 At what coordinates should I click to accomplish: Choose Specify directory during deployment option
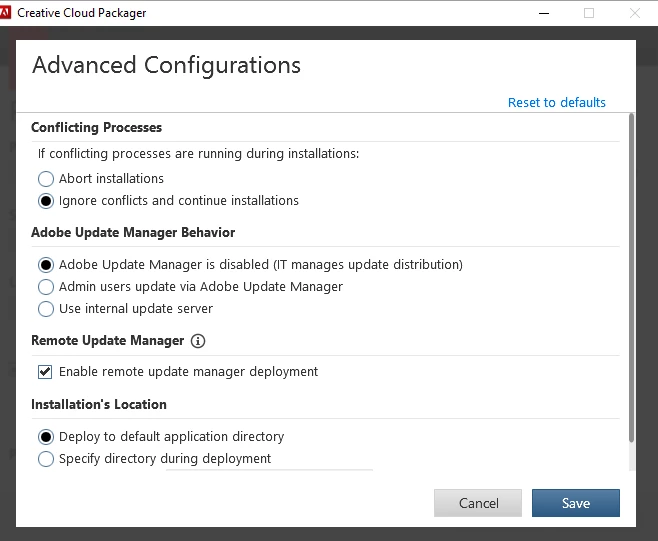[46, 459]
